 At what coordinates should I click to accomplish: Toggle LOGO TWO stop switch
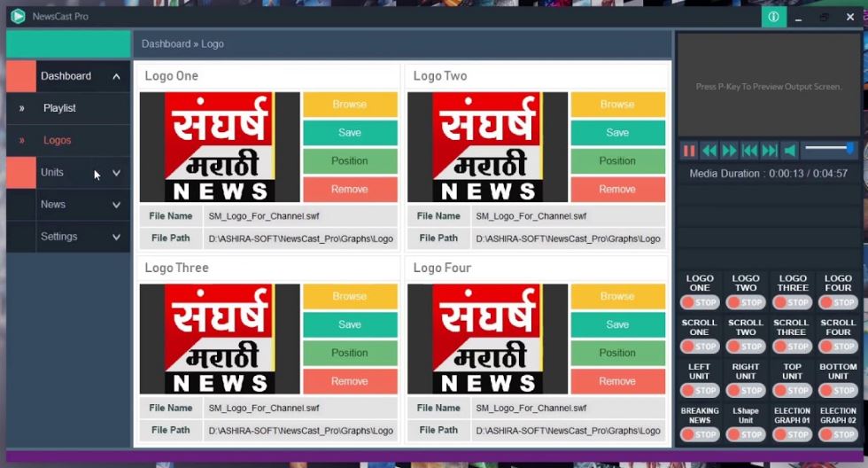(746, 302)
